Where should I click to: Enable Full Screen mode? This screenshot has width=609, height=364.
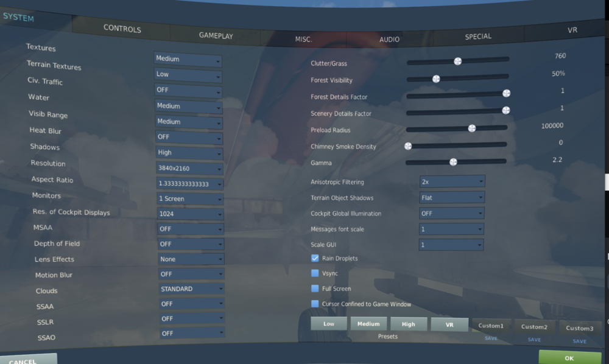(315, 289)
